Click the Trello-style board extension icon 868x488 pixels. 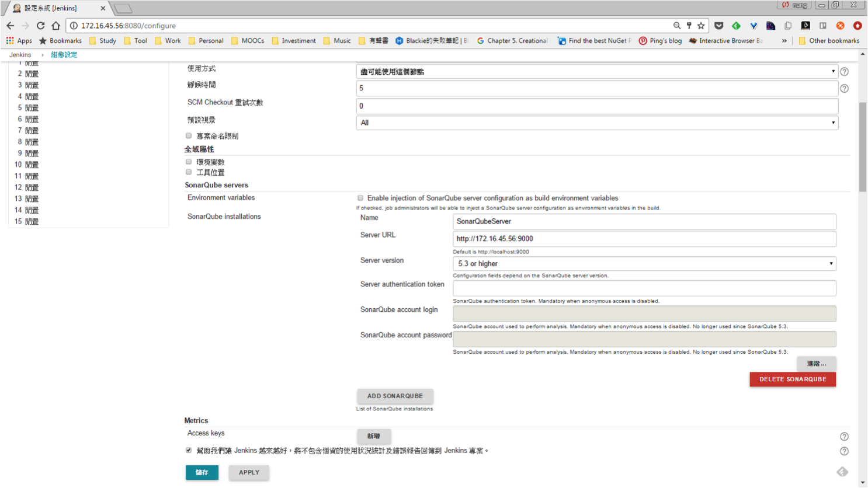click(x=823, y=26)
